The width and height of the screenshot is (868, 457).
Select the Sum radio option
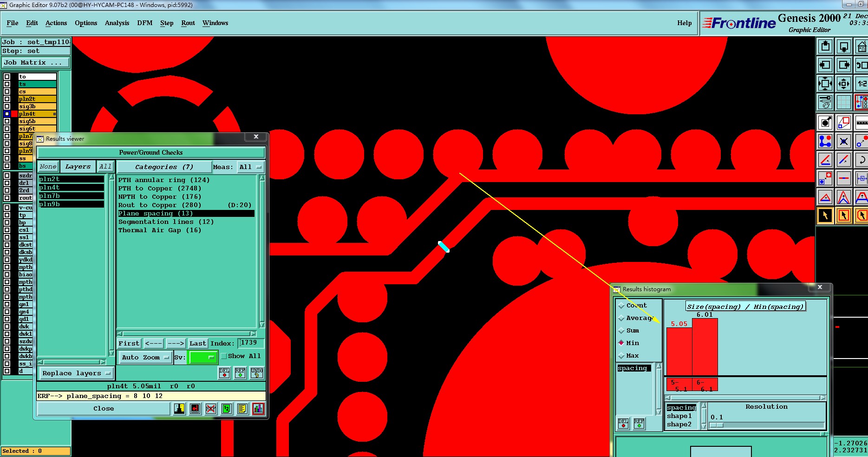[621, 330]
